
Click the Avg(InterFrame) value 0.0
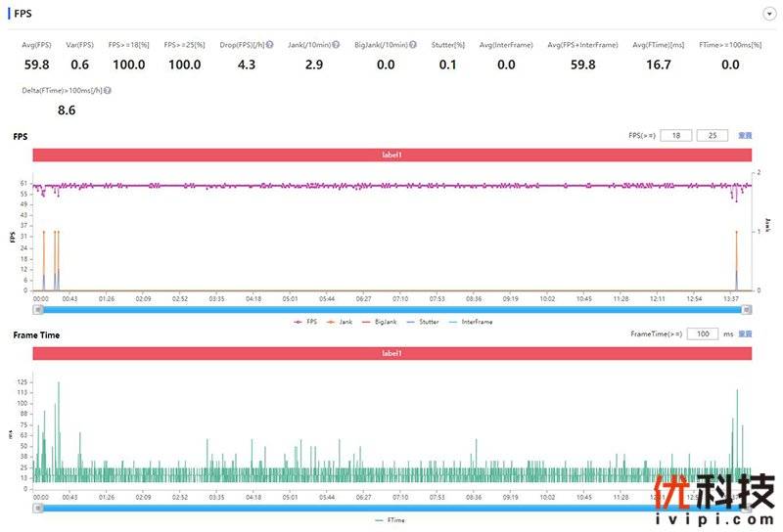pos(506,65)
